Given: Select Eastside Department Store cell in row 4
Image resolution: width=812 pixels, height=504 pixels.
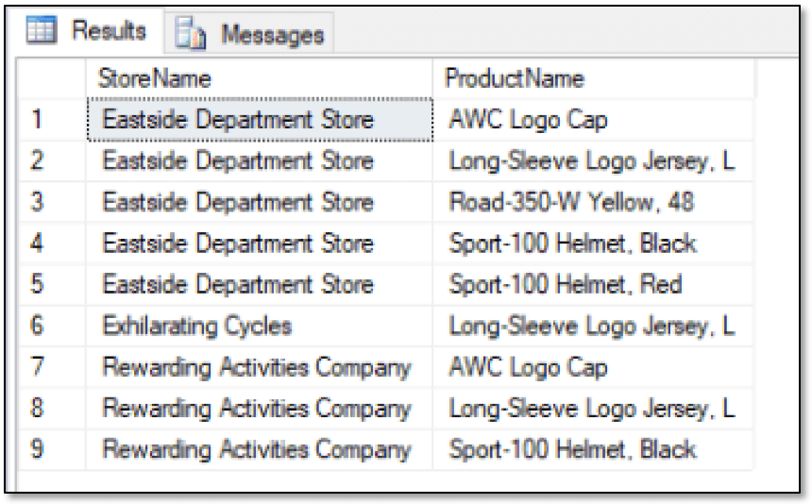Looking at the screenshot, I should [260, 244].
